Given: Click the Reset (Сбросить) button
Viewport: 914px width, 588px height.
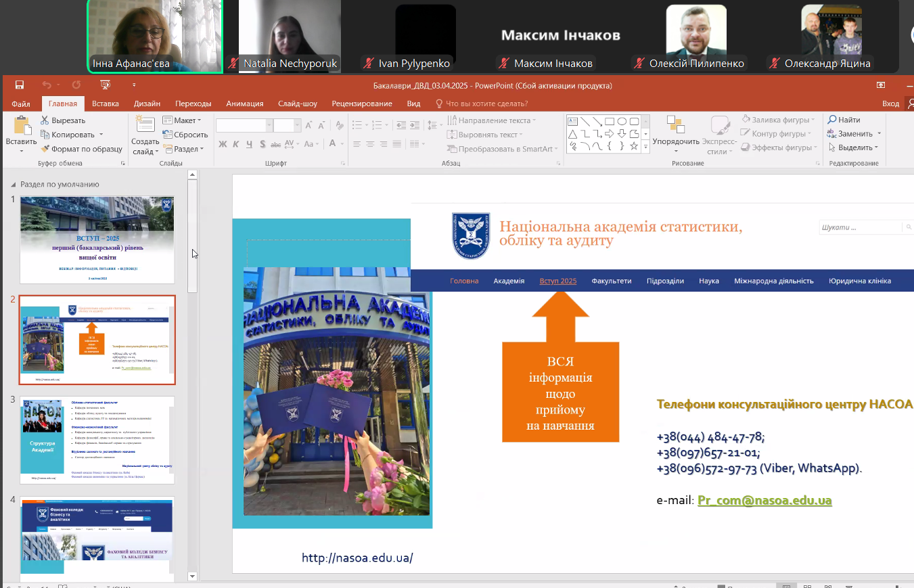Looking at the screenshot, I should [x=185, y=135].
